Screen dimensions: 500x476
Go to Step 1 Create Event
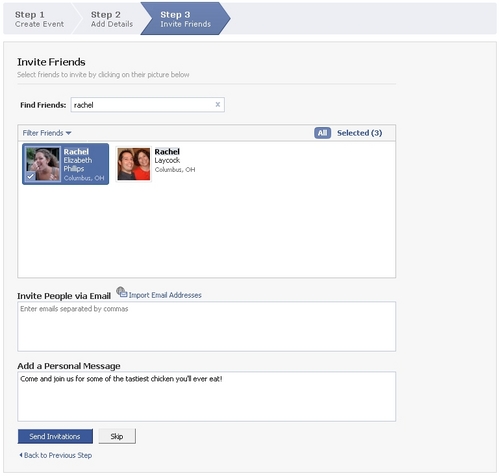(39, 19)
